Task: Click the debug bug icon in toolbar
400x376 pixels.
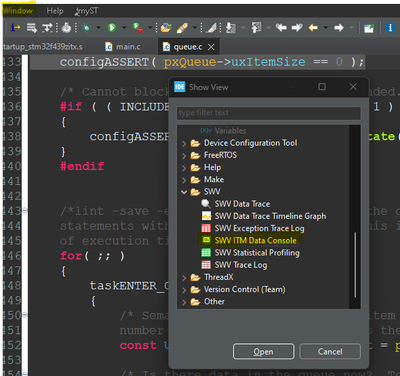Action: [x=86, y=28]
